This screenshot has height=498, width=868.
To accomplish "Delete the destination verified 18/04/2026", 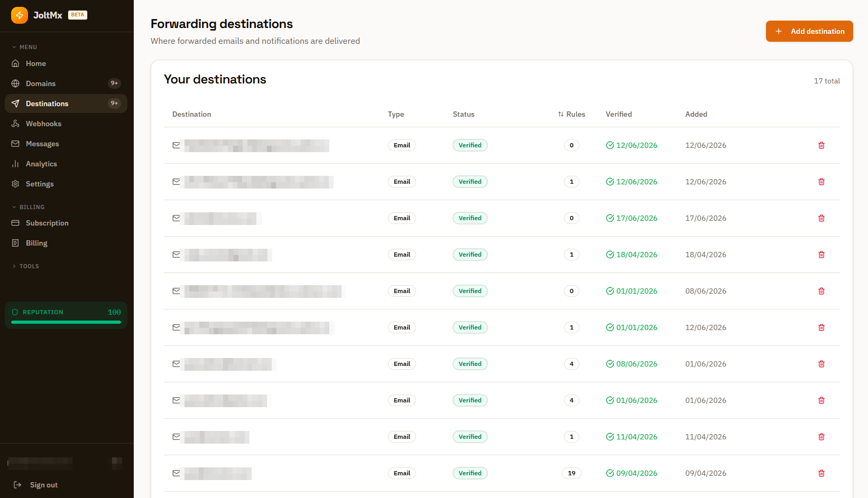I will [x=821, y=255].
